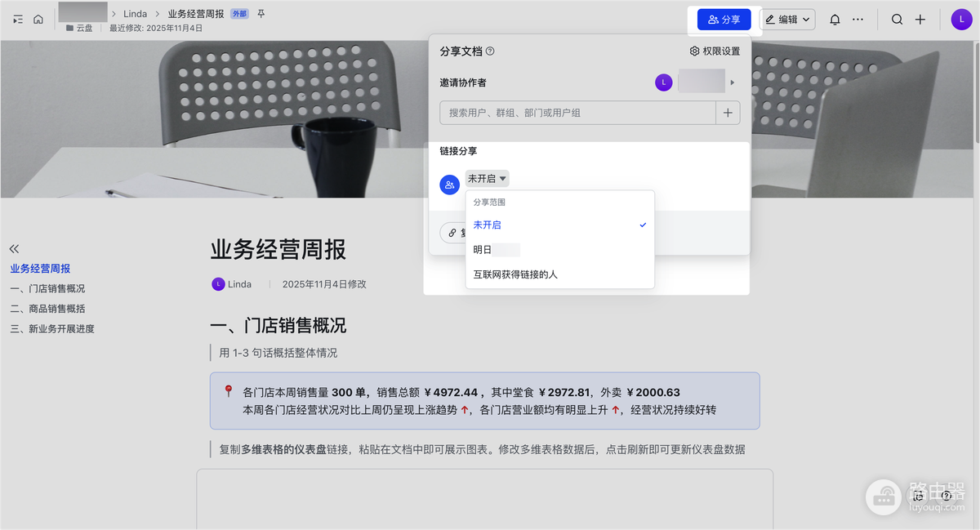Click the 未开启 link sharing dropdown
Viewport: 980px width, 530px height.
pyautogui.click(x=488, y=178)
